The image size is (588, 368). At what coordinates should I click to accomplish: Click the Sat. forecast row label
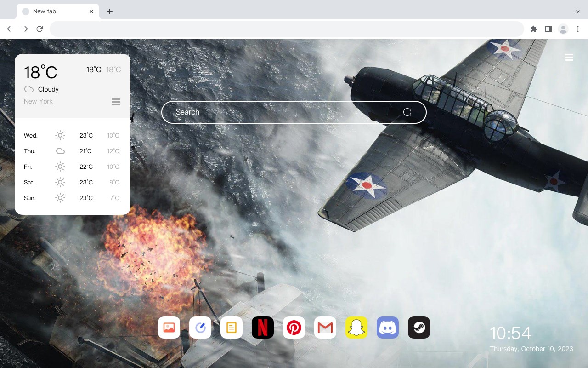tap(29, 182)
